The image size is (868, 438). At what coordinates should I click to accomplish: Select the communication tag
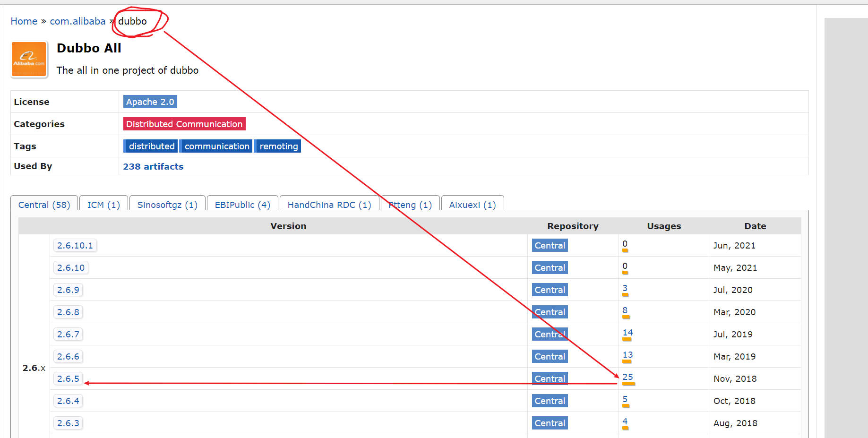coord(216,146)
